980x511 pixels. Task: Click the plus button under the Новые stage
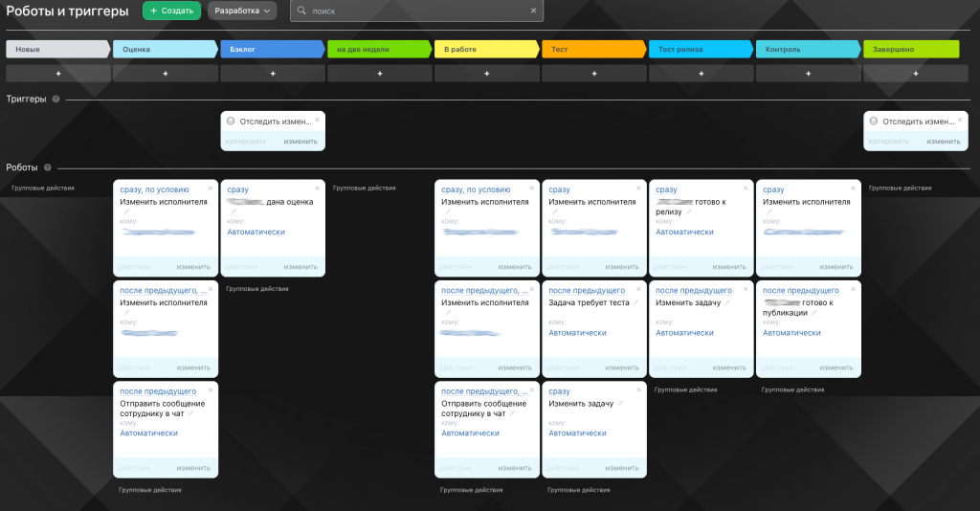point(57,73)
